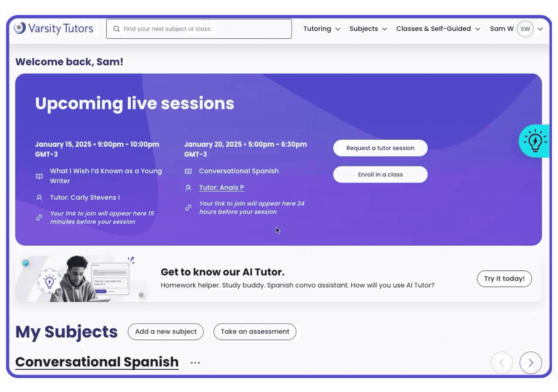Click the Try it today! button

[504, 279]
